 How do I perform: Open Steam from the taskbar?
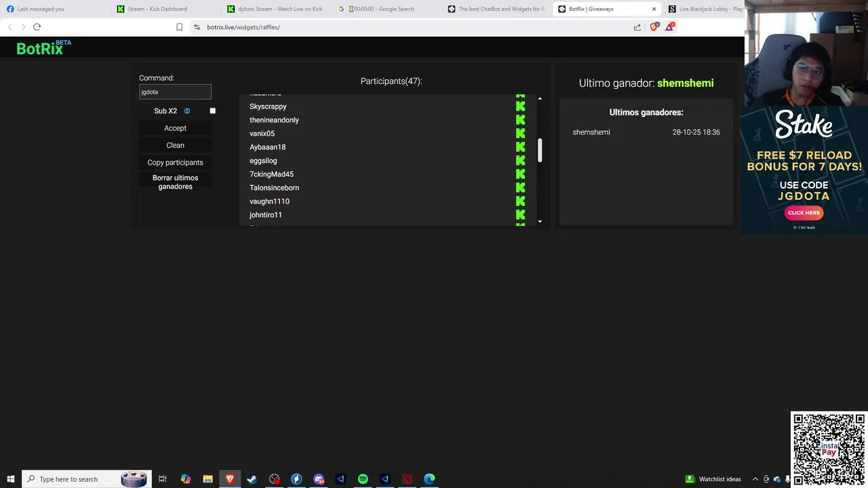252,479
